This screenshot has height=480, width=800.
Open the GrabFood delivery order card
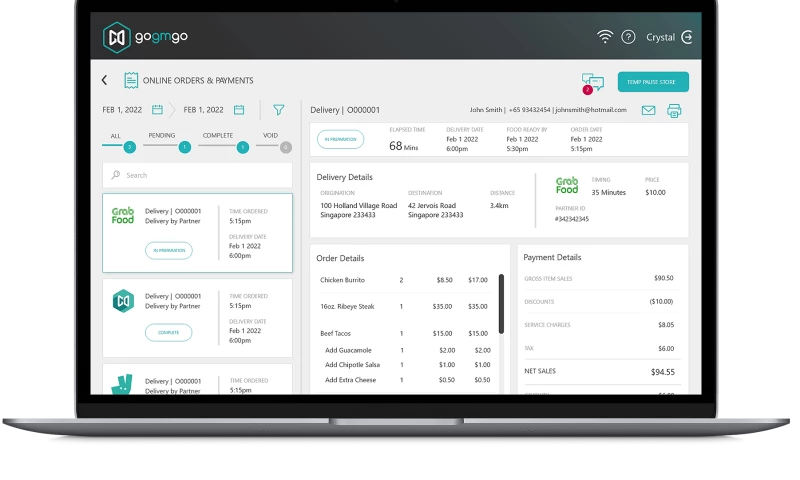tap(197, 233)
